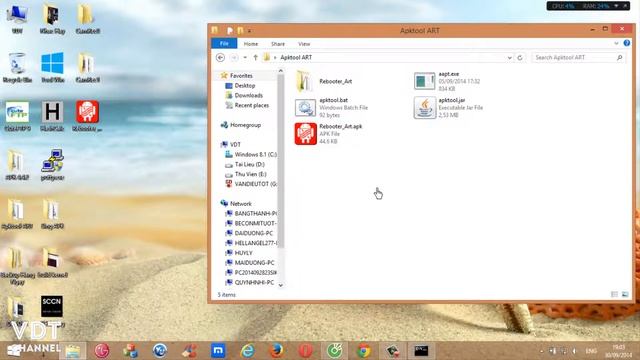
Task: Click the ENG language indicator
Action: click(591, 351)
